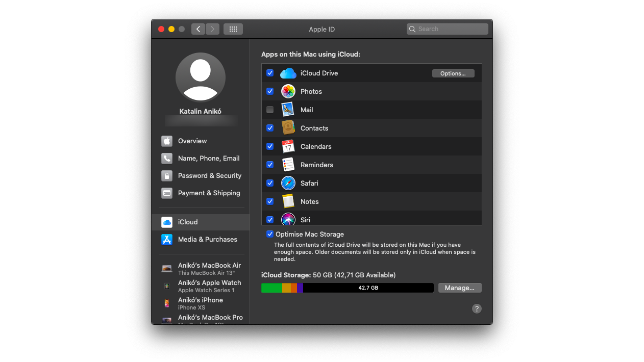Click the Notes app icon
The image size is (644, 362).
tap(288, 202)
